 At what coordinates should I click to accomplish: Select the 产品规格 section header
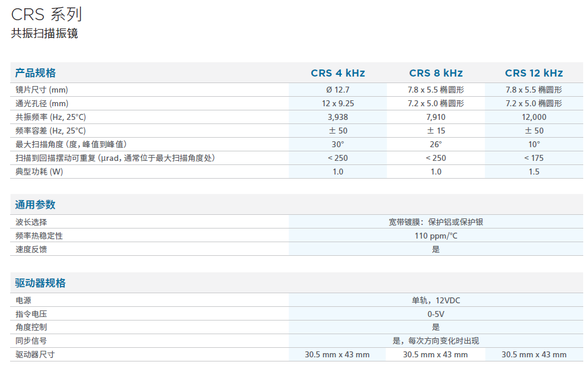pyautogui.click(x=36, y=73)
